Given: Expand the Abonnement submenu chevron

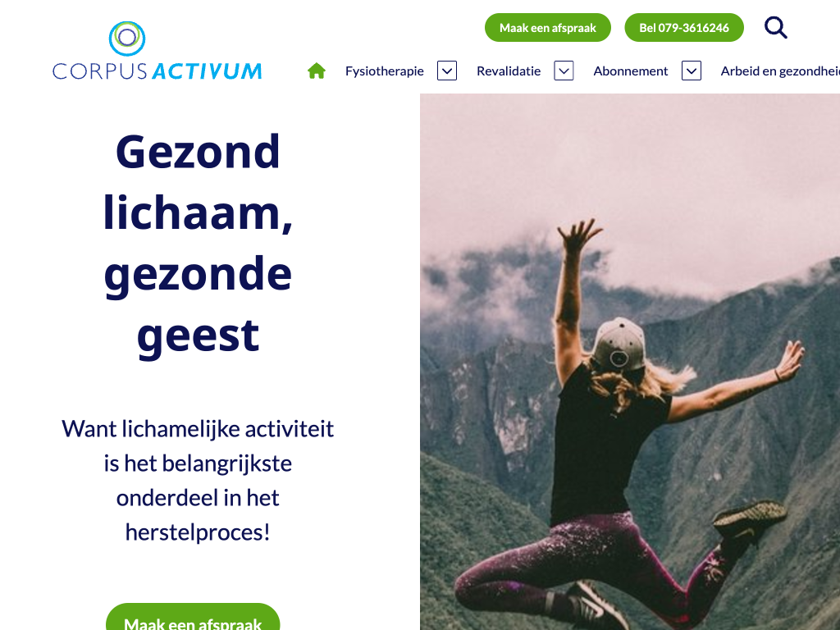Looking at the screenshot, I should pyautogui.click(x=691, y=71).
